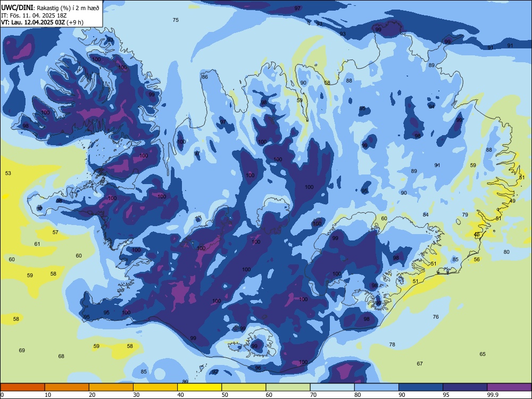Click the map value "53" off the west coast

(x=8, y=173)
